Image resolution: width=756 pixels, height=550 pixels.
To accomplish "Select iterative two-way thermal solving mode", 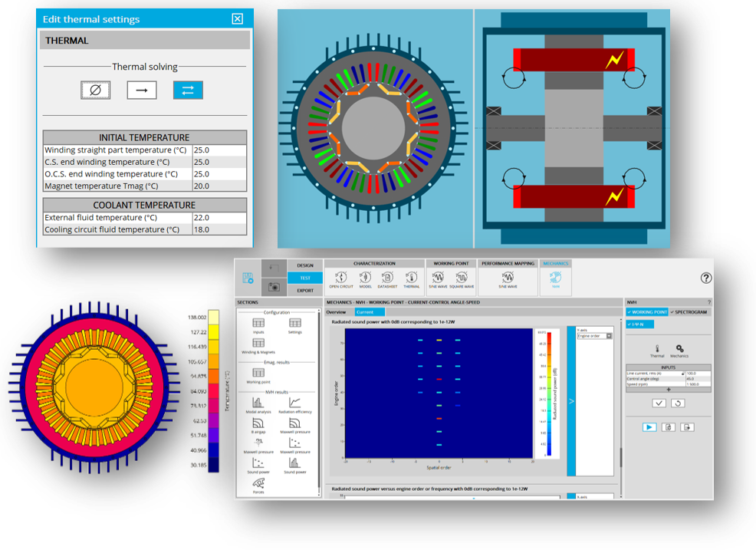I will click(x=188, y=91).
